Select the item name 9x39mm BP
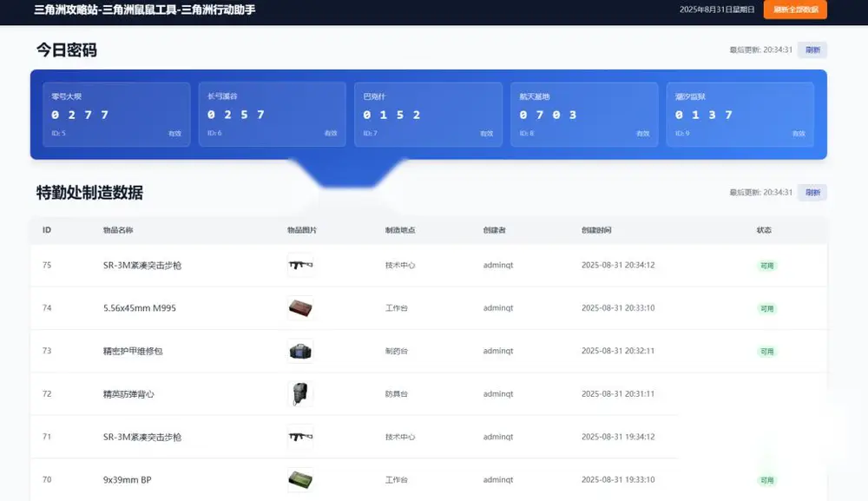The height and width of the screenshot is (501, 868). click(x=128, y=479)
